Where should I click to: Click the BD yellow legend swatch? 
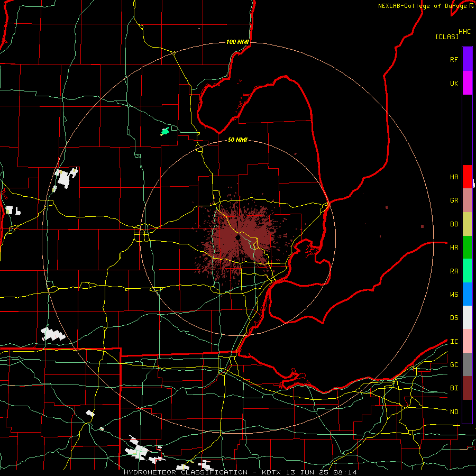(467, 224)
